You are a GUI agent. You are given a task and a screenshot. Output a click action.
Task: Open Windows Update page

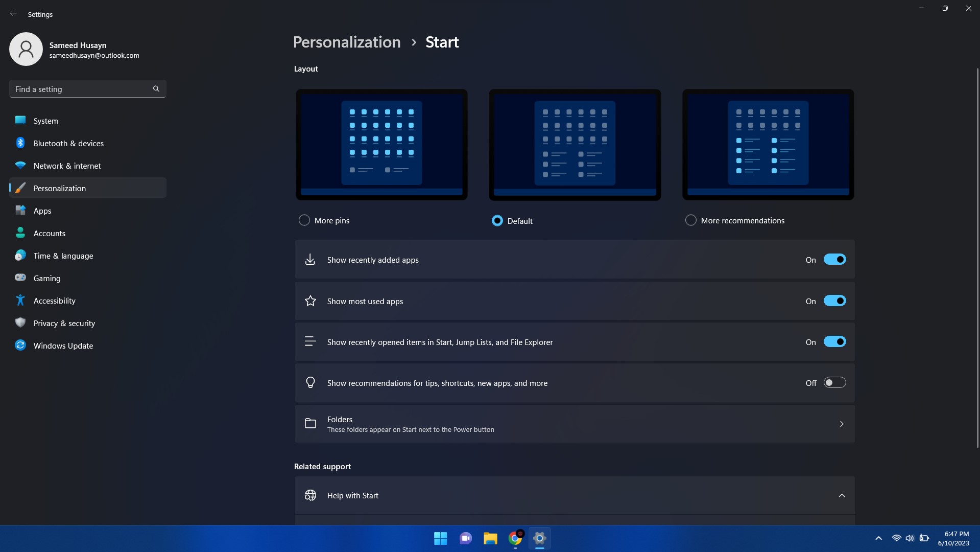(x=88, y=346)
